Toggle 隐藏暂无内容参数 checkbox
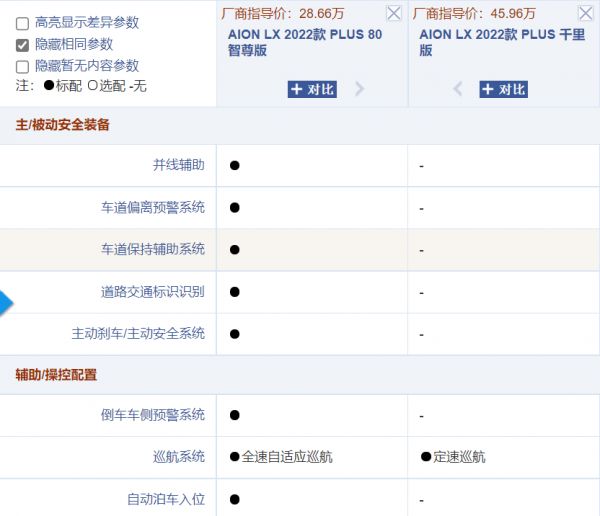Screen dimensions: 600x516 pos(22,66)
